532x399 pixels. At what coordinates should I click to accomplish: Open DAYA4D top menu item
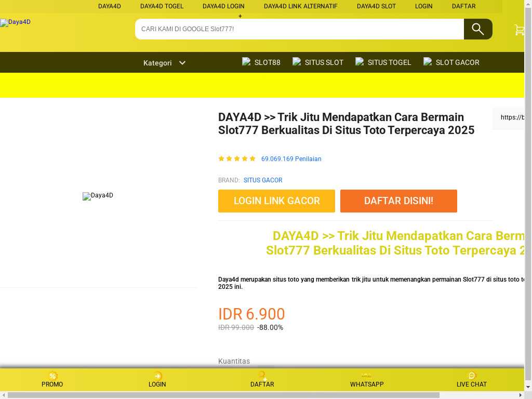point(109,6)
